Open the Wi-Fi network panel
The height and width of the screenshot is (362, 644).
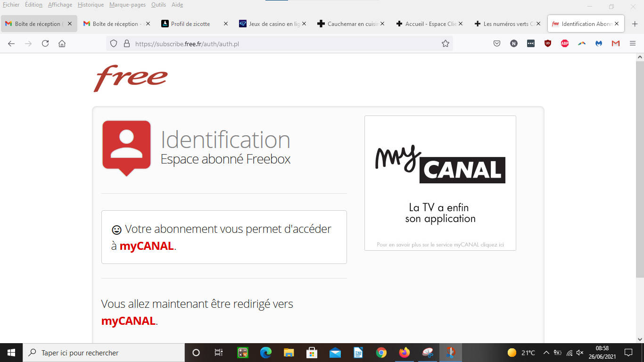coord(570,353)
